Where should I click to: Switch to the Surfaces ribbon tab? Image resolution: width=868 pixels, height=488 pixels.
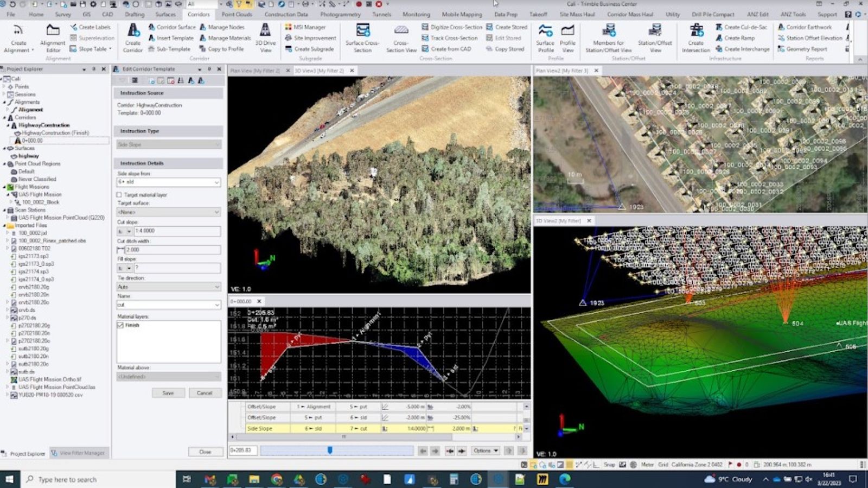point(165,14)
